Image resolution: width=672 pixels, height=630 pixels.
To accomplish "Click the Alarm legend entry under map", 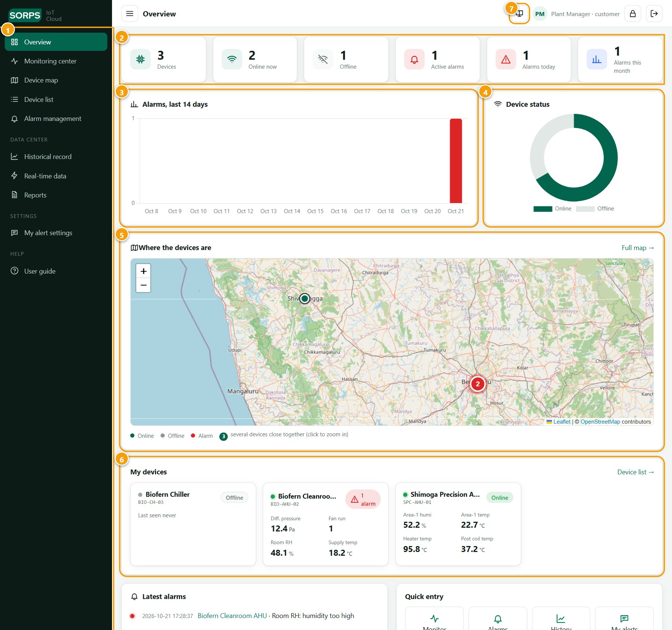I will [x=202, y=436].
